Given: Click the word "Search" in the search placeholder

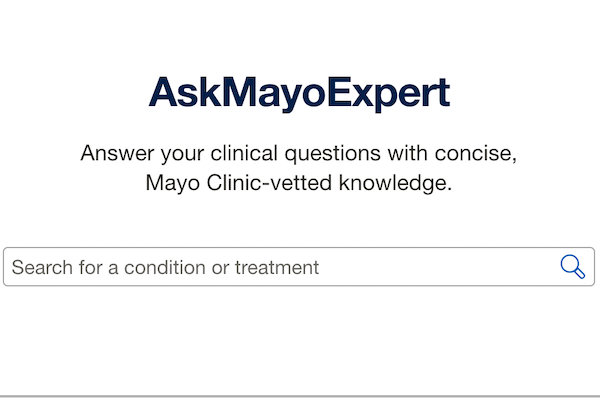Looking at the screenshot, I should pos(38,267).
